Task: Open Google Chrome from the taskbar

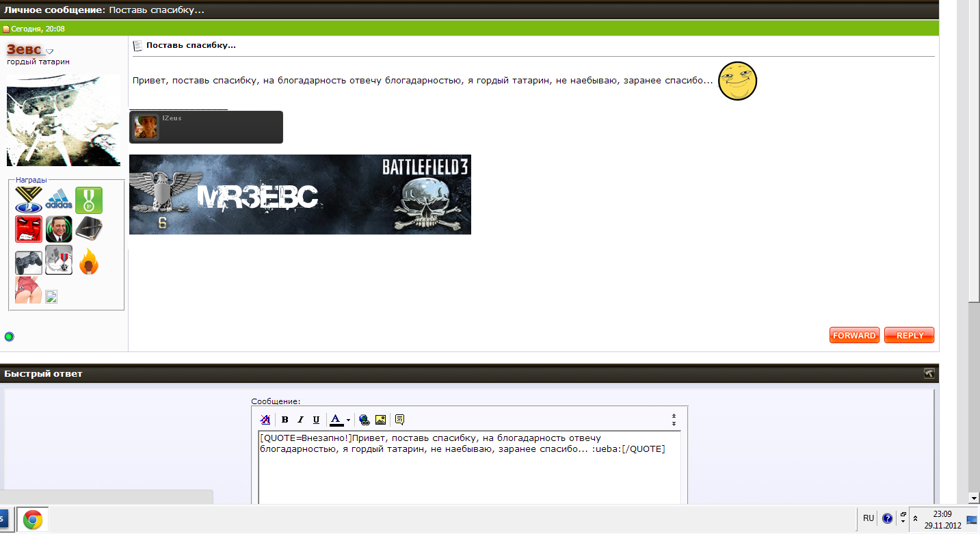Action: click(33, 520)
